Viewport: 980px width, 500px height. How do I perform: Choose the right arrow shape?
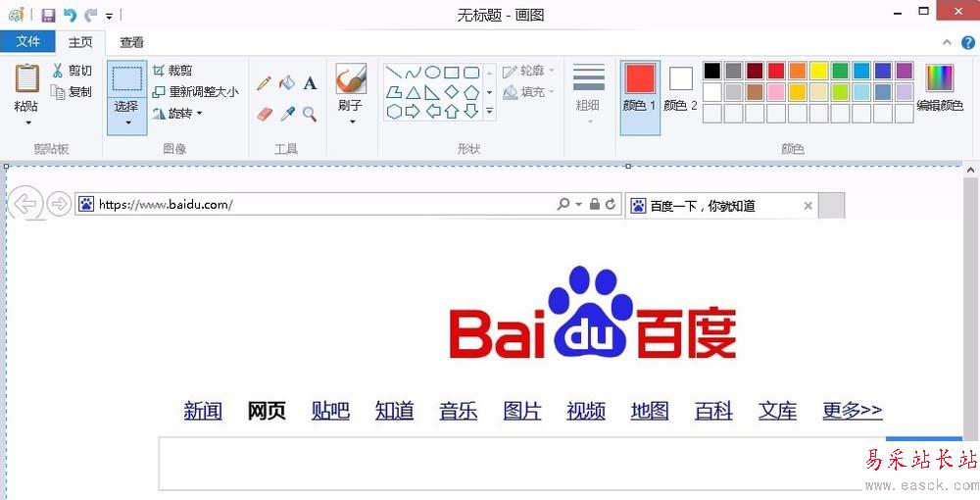[413, 112]
